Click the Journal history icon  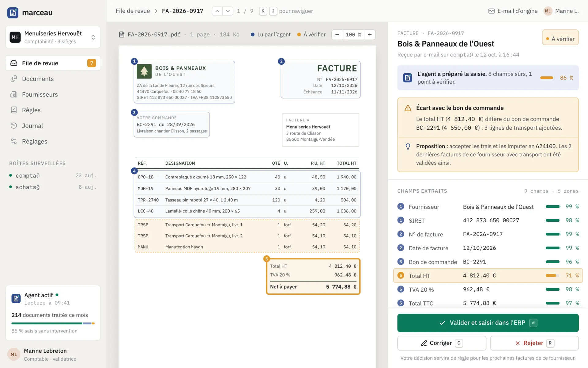14,126
